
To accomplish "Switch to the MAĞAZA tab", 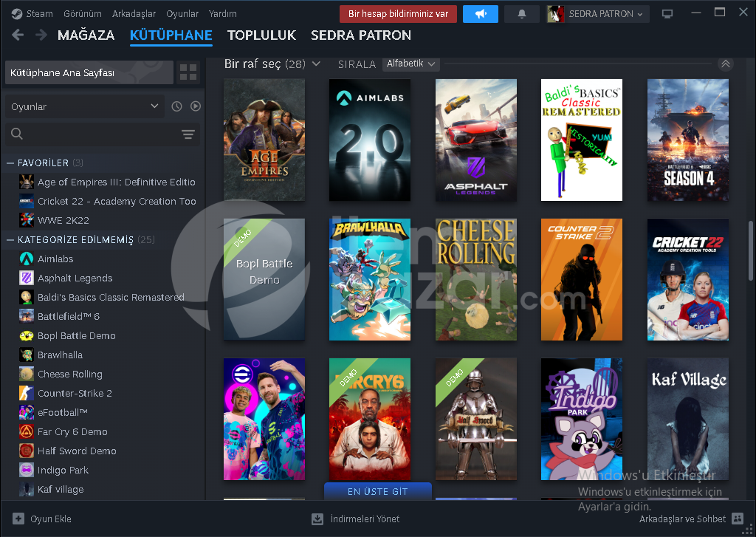I will (86, 35).
